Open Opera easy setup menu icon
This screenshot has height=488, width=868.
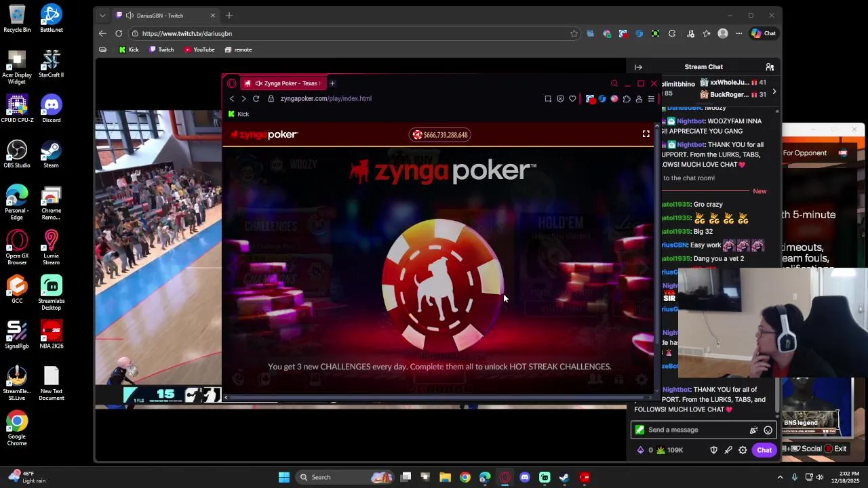click(x=651, y=99)
